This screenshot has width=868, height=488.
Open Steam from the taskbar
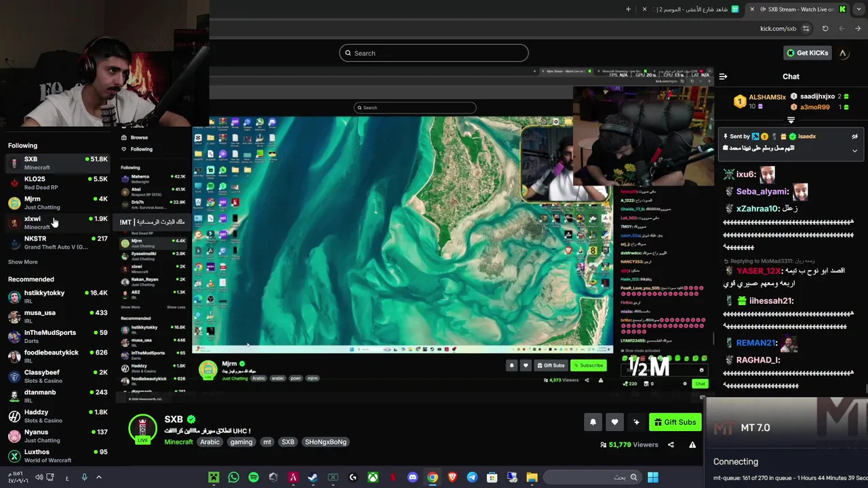[x=313, y=477]
